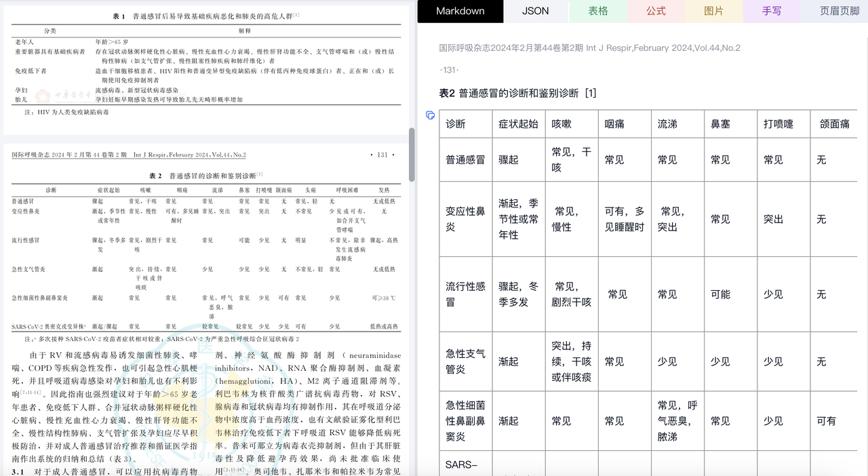Open the 图片 tab
The image size is (868, 476).
tap(713, 12)
